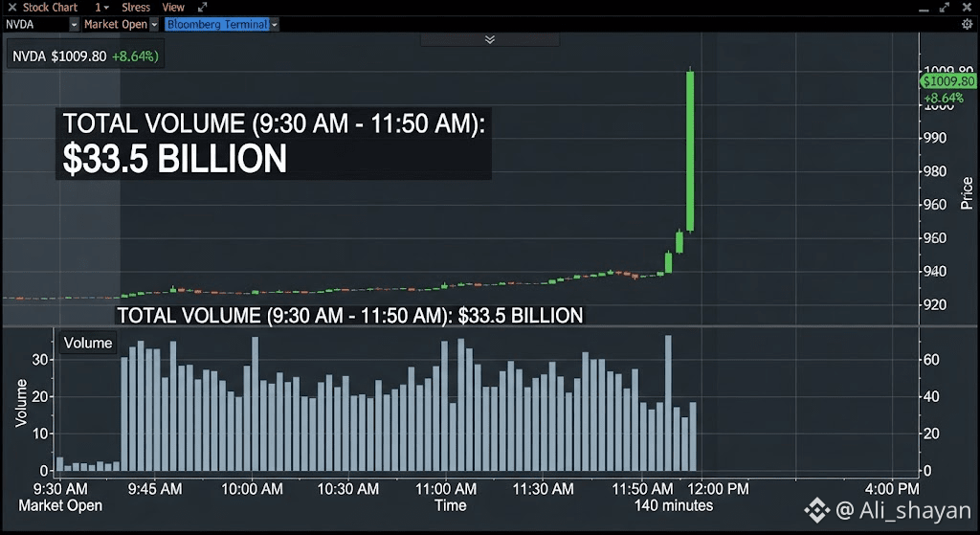
Task: Expand the double-chevron panel at top center
Action: point(490,39)
